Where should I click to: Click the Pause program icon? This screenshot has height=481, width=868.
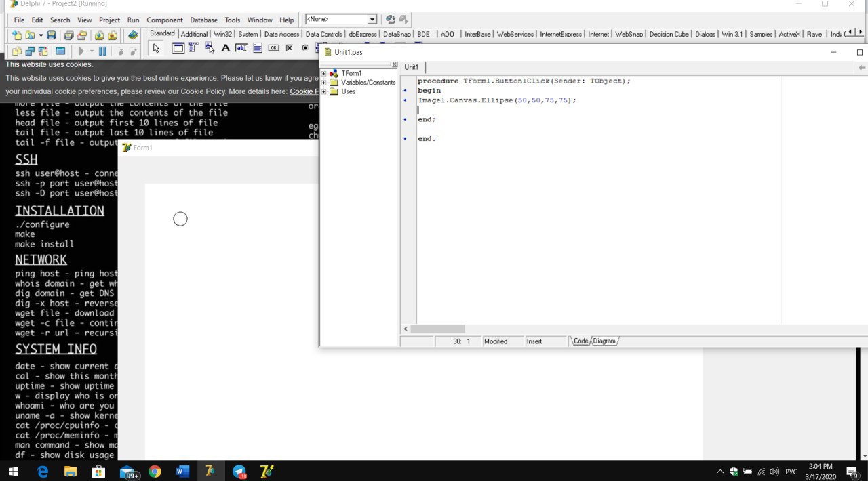point(102,51)
